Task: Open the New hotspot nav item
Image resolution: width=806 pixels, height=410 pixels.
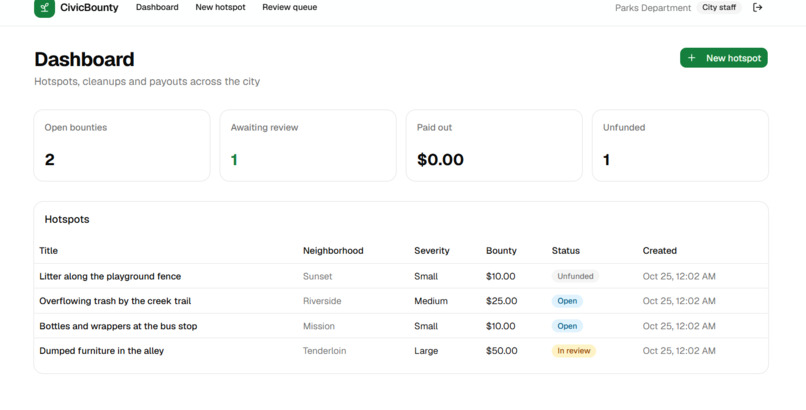Action: click(x=221, y=7)
